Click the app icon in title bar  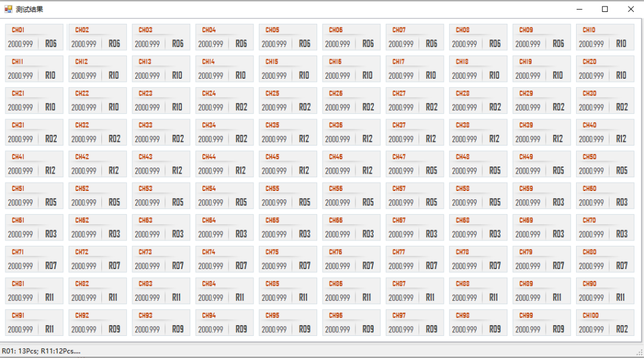(8, 9)
